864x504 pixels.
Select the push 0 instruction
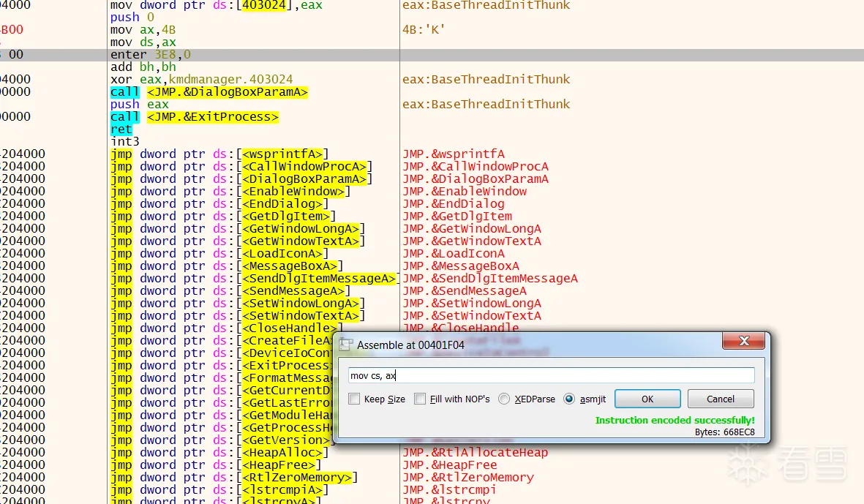[x=132, y=18]
